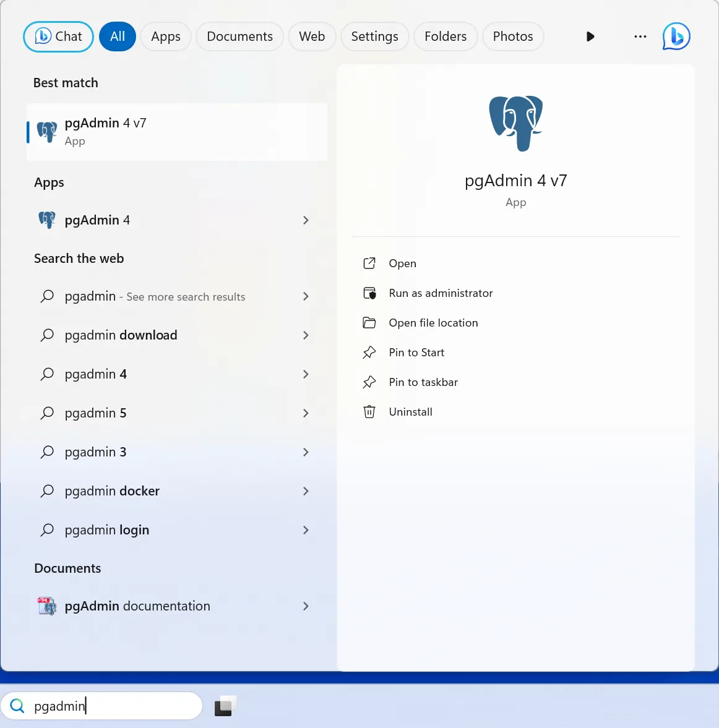Choose Pin to Start option
The width and height of the screenshot is (719, 728).
pyautogui.click(x=416, y=353)
